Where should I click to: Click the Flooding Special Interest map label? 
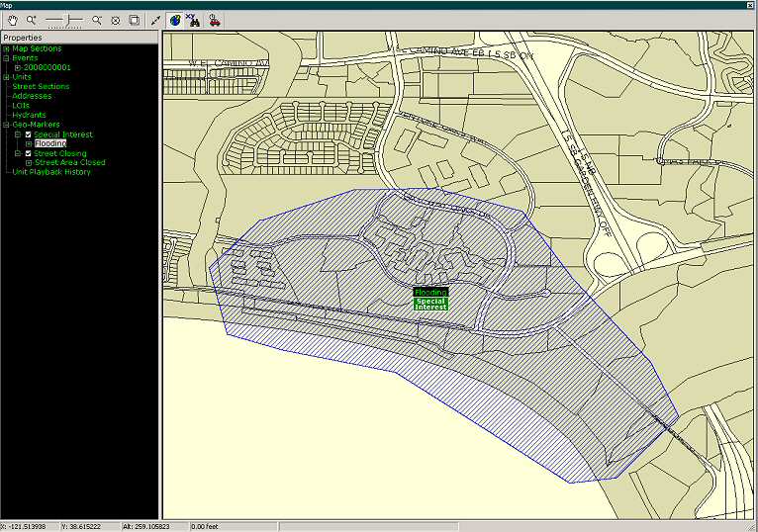[430, 300]
